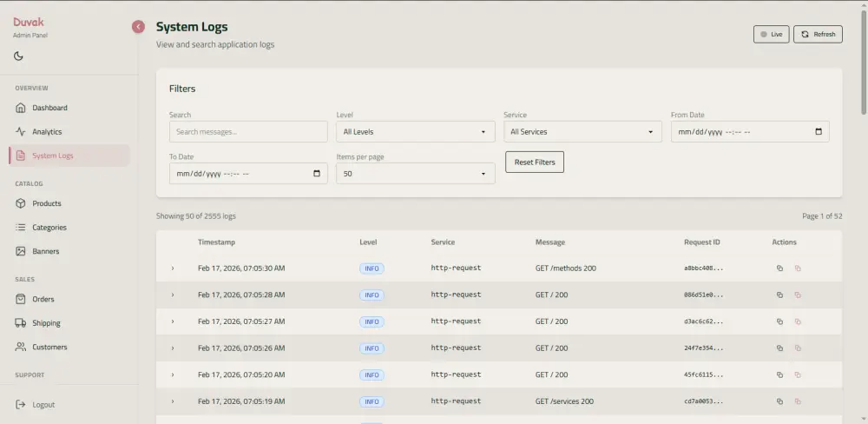Image resolution: width=868 pixels, height=424 pixels.
Task: Click the Dashboard home icon
Action: pyautogui.click(x=21, y=108)
